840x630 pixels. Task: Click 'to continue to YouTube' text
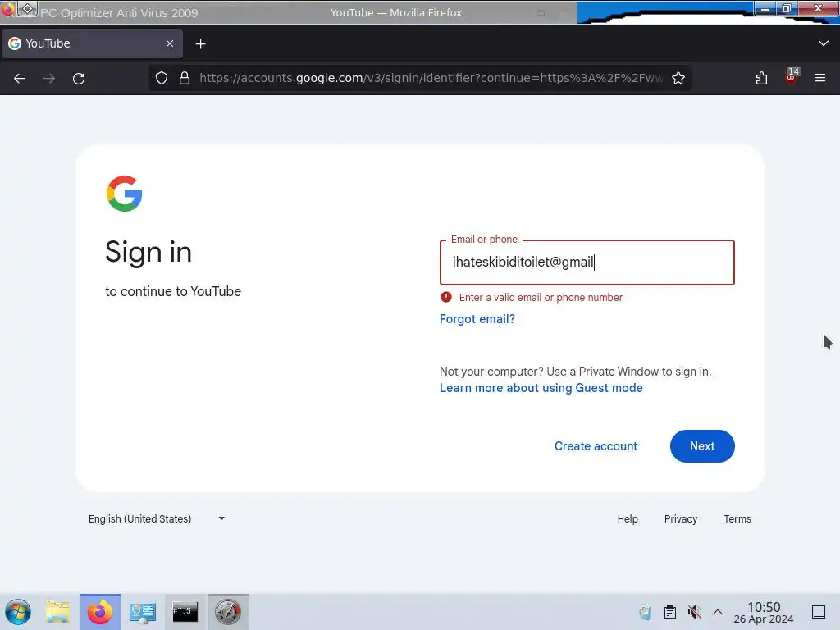(173, 291)
